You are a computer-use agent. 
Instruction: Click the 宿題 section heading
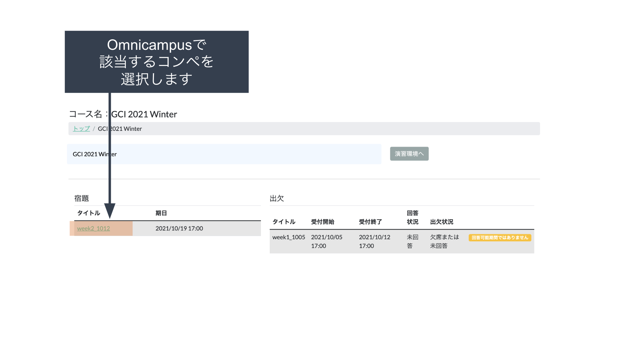[x=81, y=198]
